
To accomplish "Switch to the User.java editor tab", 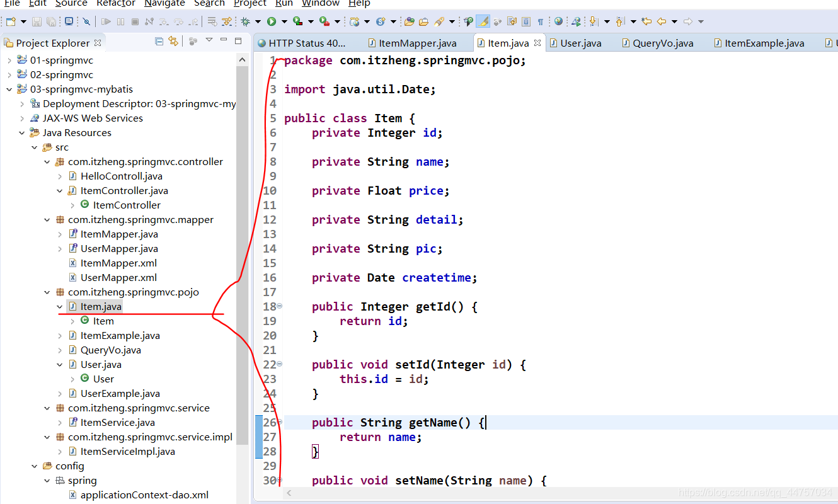I will tap(575, 43).
